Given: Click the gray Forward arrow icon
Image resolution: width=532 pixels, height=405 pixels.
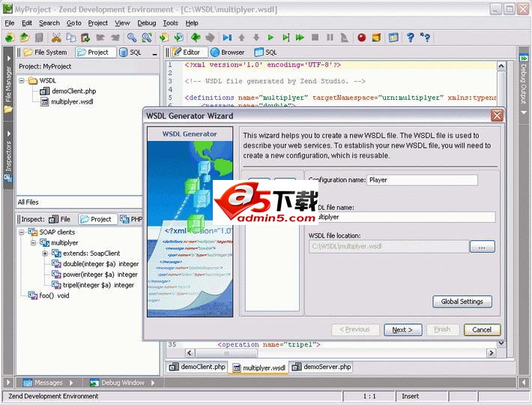Looking at the screenshot, I should (x=210, y=37).
